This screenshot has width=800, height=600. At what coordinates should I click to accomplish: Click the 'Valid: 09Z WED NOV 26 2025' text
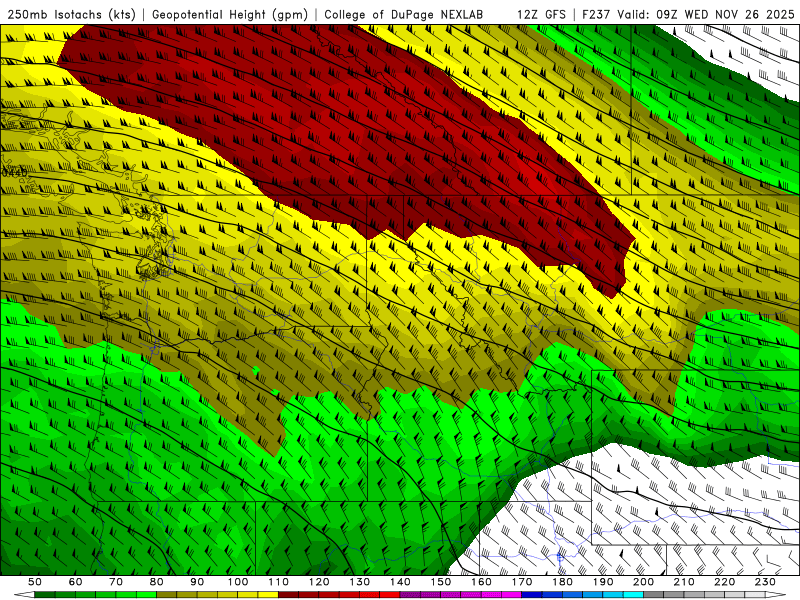pyautogui.click(x=706, y=15)
